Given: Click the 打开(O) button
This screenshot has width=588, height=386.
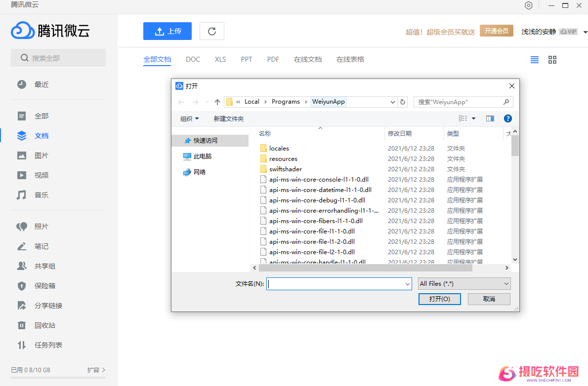Looking at the screenshot, I should point(439,299).
